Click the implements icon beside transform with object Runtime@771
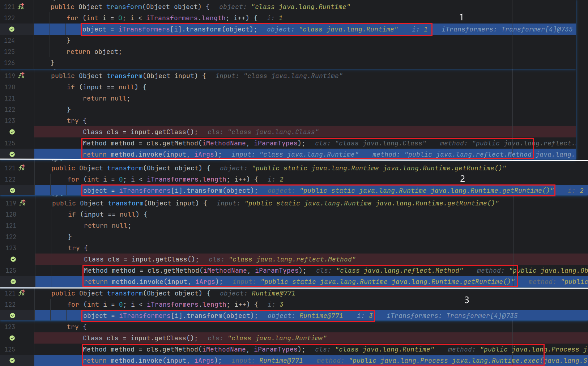This screenshot has height=366, width=588. tap(22, 293)
